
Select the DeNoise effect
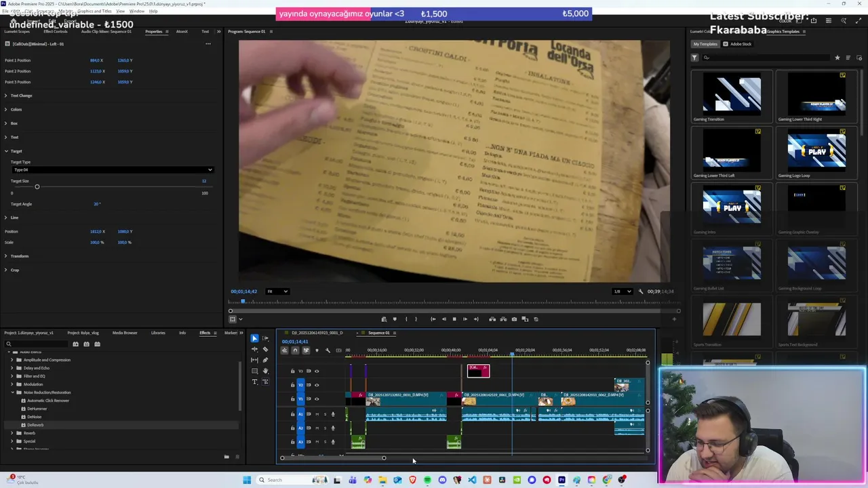(34, 417)
